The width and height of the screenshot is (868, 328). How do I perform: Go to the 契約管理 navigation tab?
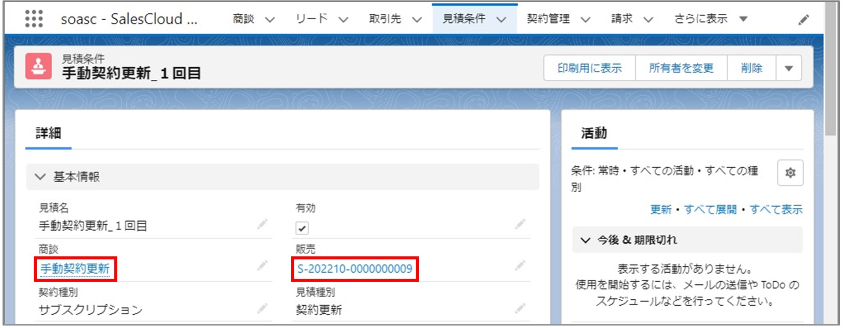[548, 19]
